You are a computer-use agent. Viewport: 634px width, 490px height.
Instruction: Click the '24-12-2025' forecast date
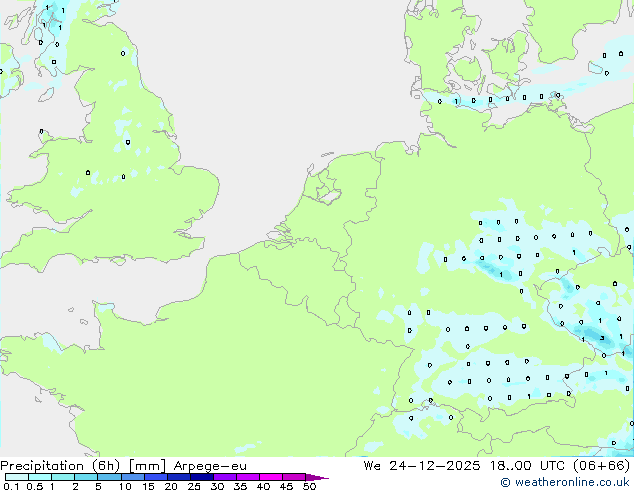point(435,465)
